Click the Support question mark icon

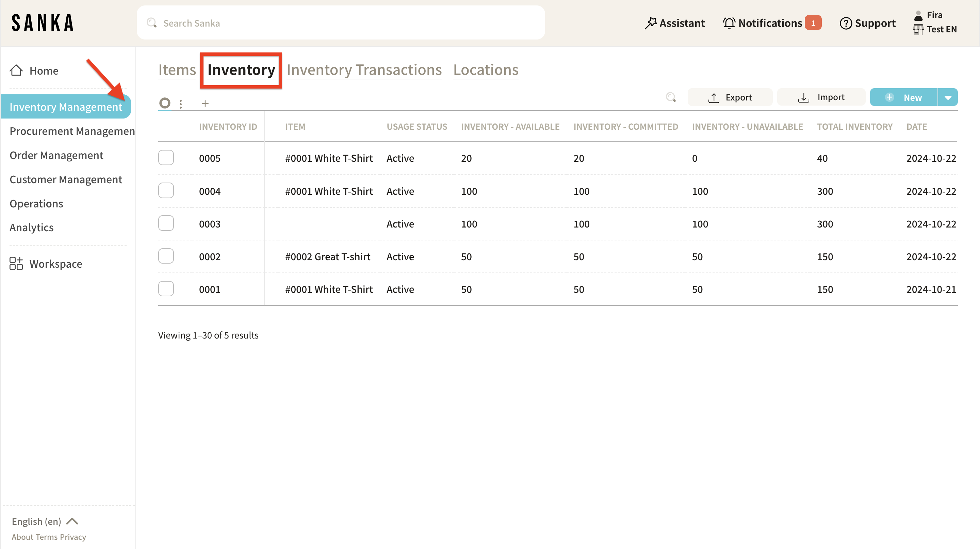tap(845, 23)
